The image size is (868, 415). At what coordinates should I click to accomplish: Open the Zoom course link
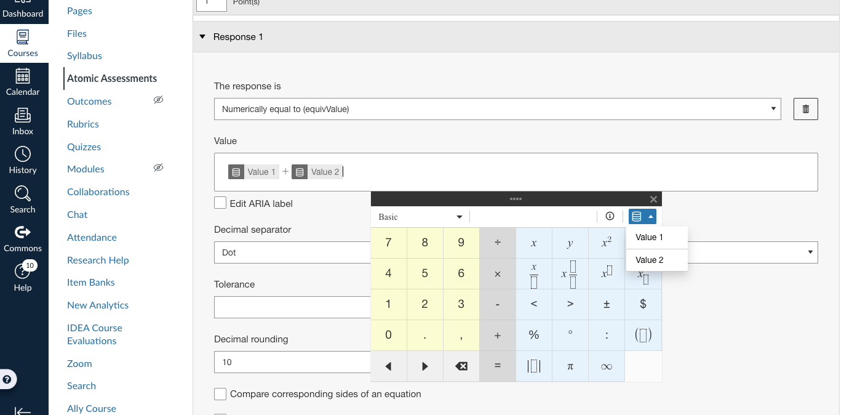pos(79,363)
